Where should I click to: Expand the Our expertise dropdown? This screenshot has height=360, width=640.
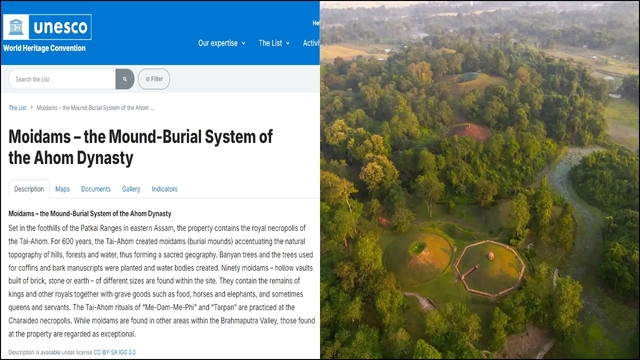point(222,43)
